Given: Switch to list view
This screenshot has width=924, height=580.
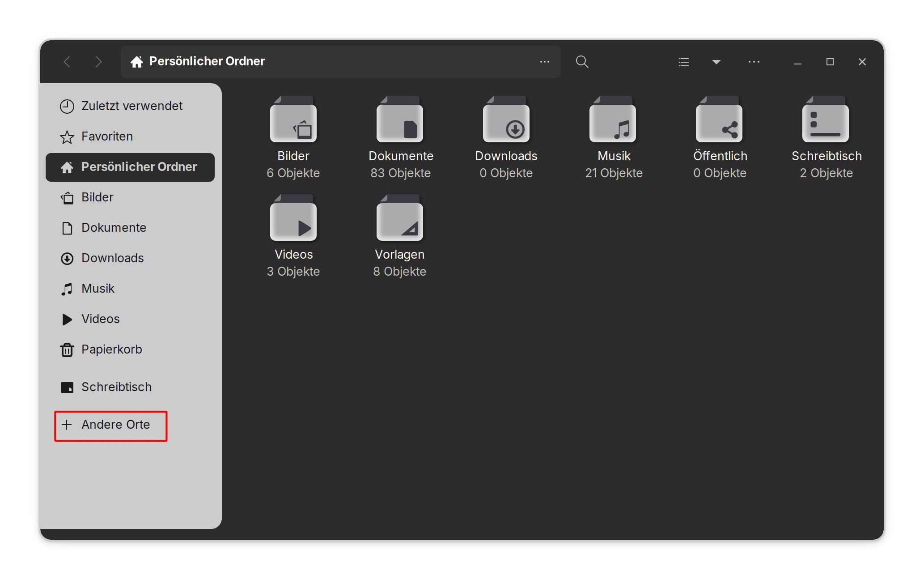Looking at the screenshot, I should coord(683,62).
